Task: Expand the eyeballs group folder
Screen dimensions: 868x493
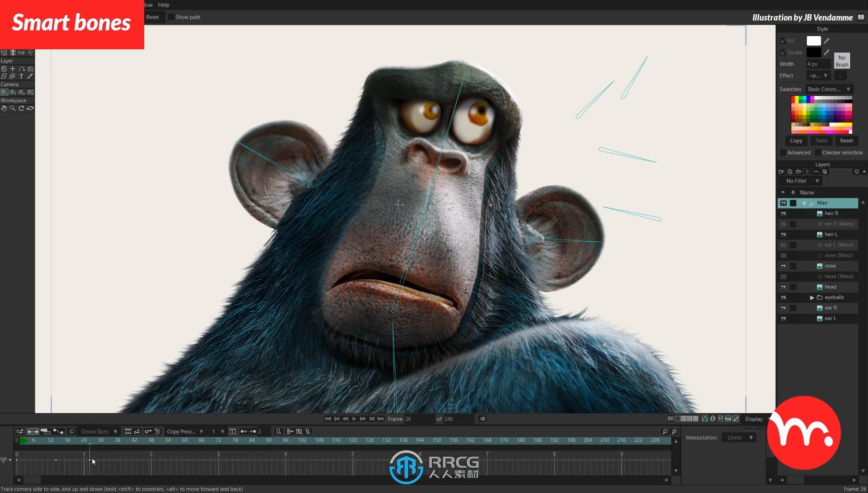Action: click(x=812, y=298)
